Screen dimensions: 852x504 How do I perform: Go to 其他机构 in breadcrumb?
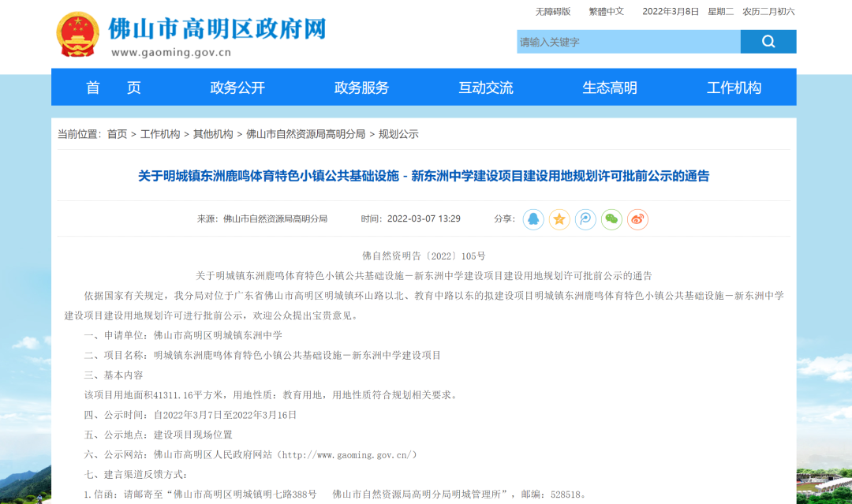pos(213,134)
